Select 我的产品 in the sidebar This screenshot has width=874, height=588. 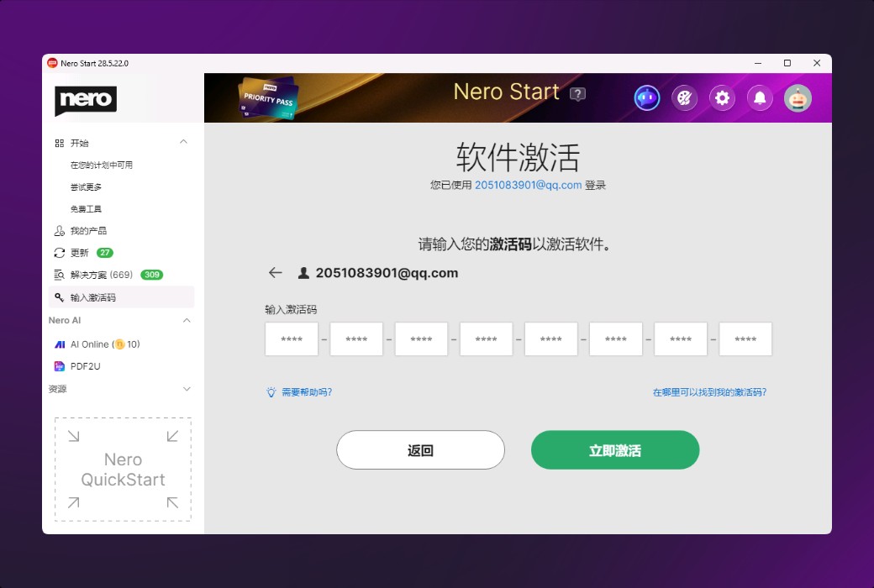87,230
